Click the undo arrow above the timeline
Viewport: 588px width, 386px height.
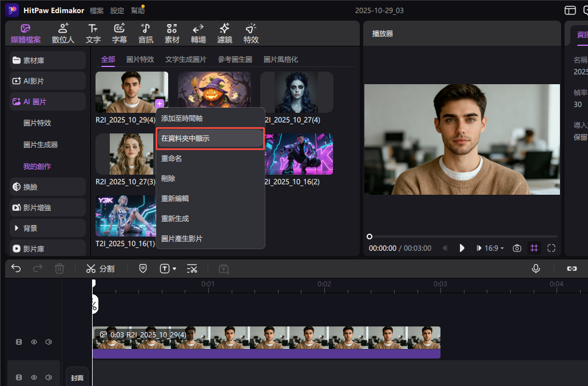coord(15,268)
